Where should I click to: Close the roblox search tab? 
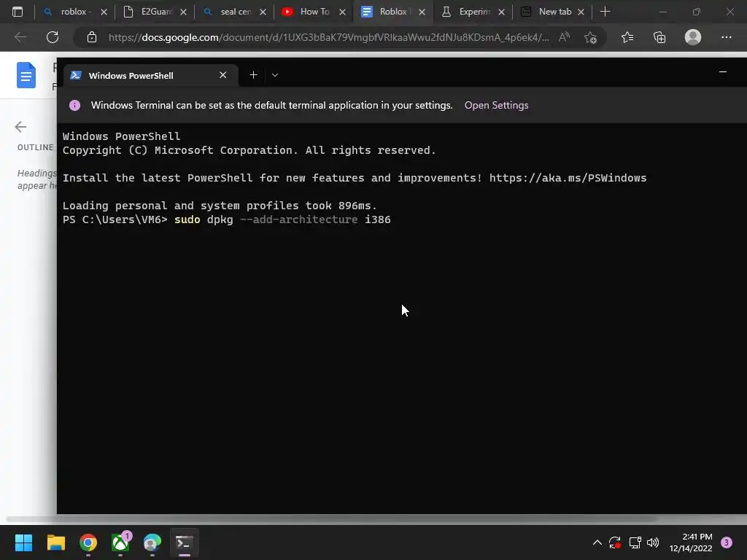click(x=104, y=12)
